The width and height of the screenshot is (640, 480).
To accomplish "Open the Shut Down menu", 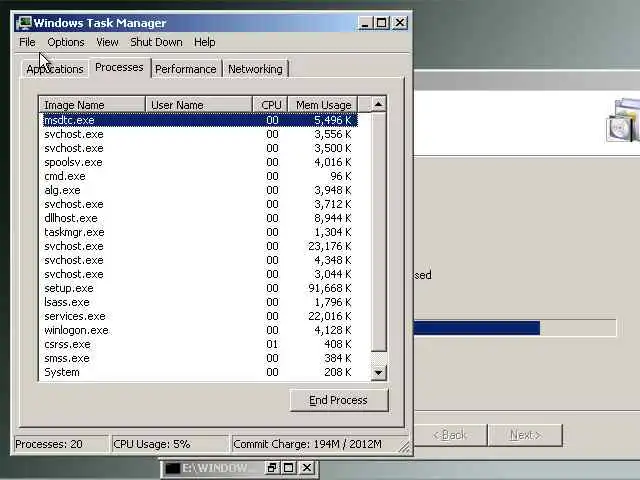I will [x=156, y=42].
